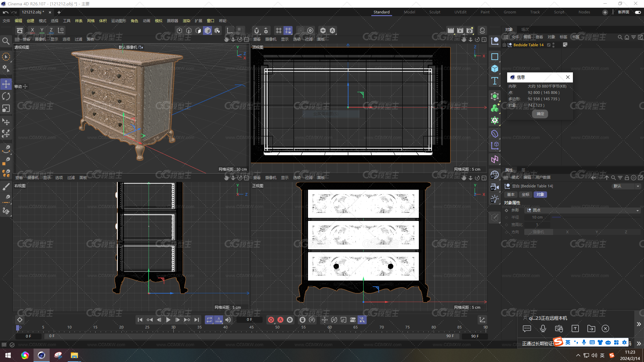The image size is (644, 362).
Task: Open the 默认 layout dropdown in attributes
Action: click(627, 186)
